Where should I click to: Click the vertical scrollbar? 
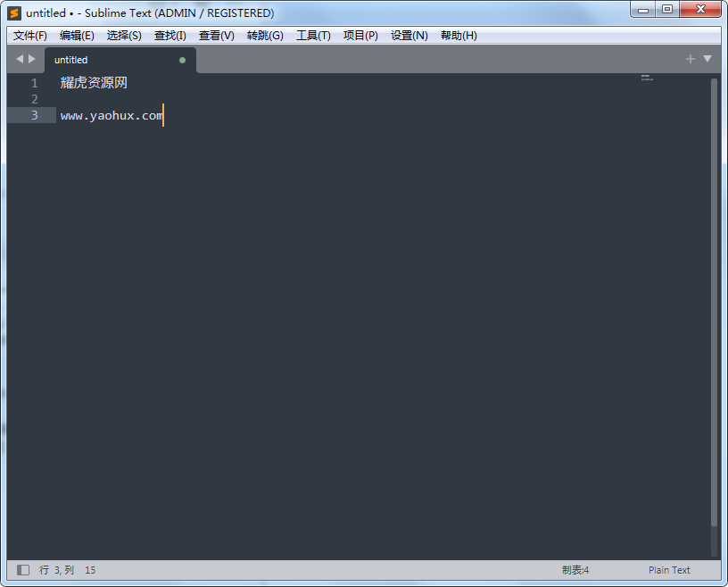click(714, 302)
